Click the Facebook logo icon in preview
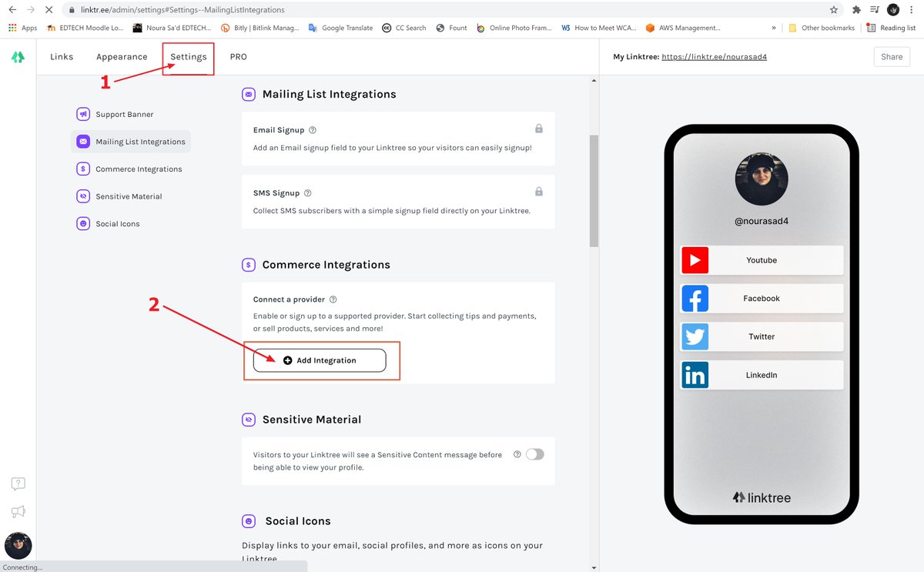This screenshot has height=572, width=924. [x=695, y=299]
